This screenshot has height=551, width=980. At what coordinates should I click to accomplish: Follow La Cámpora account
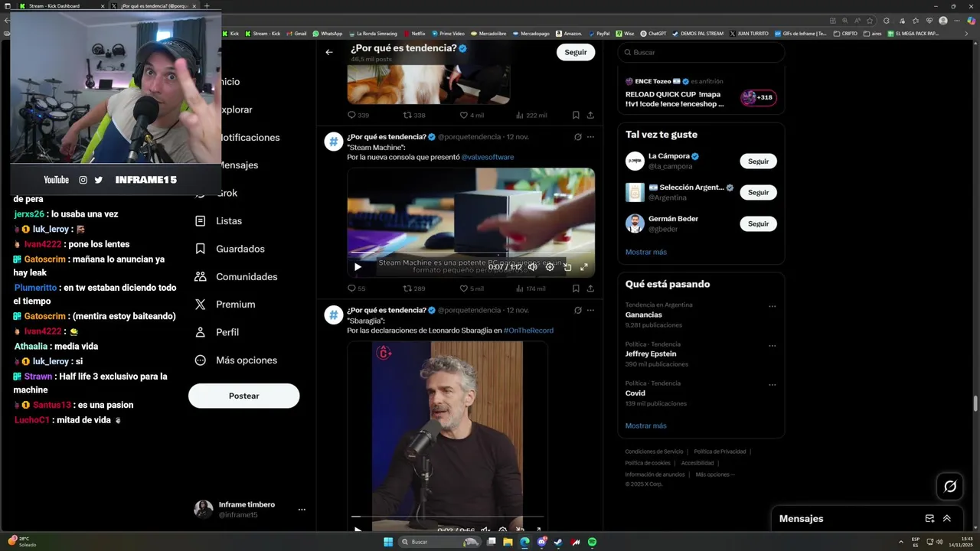pyautogui.click(x=758, y=161)
